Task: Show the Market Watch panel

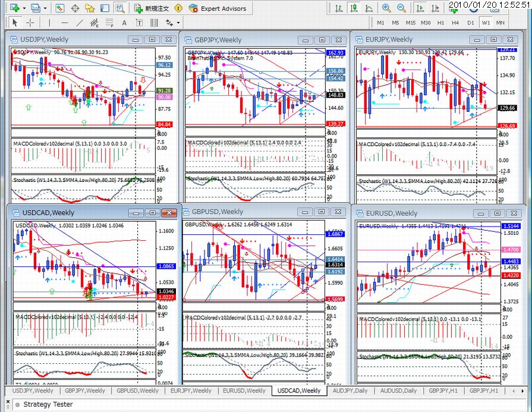Action: 59,8
